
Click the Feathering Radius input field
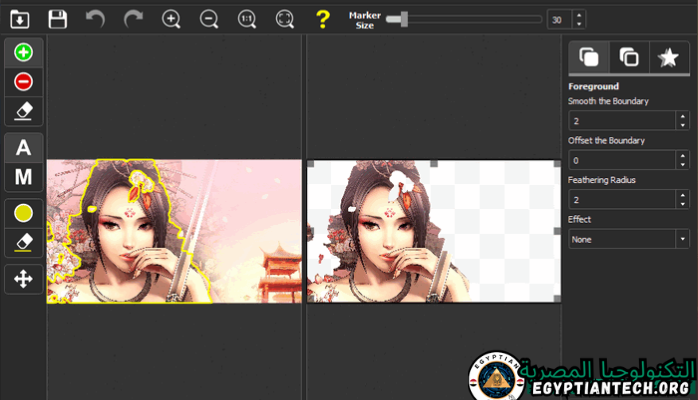pyautogui.click(x=621, y=199)
